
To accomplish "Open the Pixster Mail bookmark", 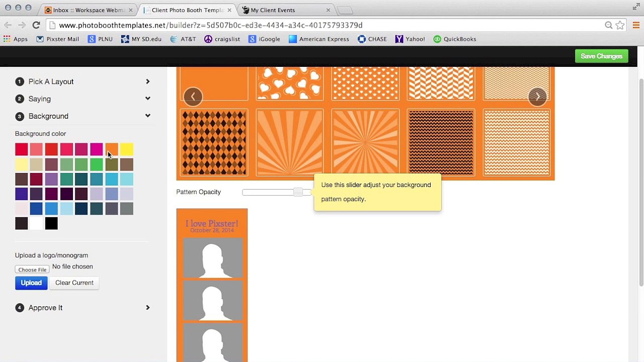I will pyautogui.click(x=57, y=39).
